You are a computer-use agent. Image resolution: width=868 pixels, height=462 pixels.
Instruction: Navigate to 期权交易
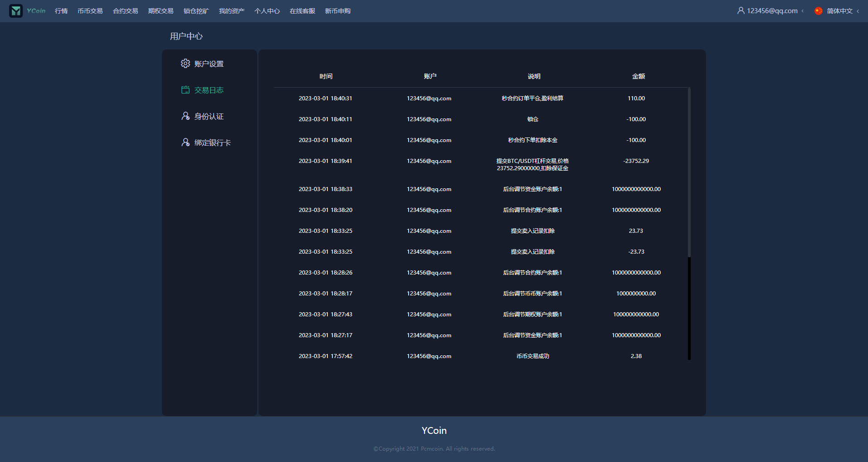(161, 11)
